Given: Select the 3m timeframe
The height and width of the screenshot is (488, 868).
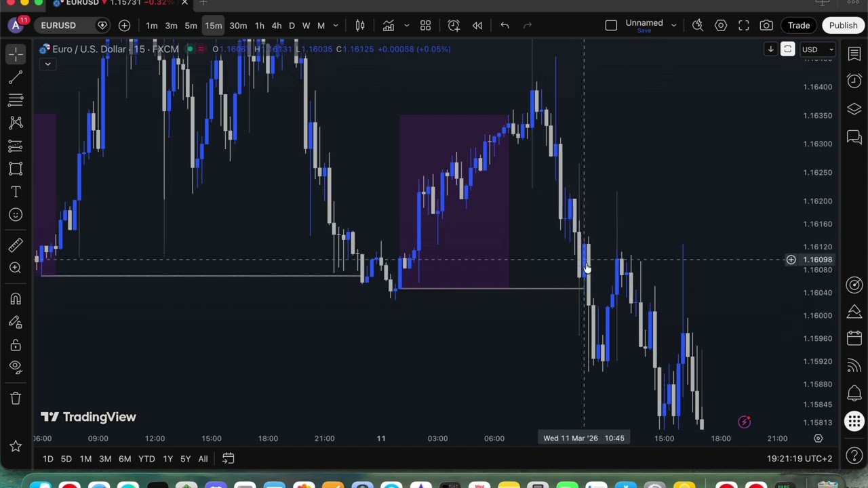Looking at the screenshot, I should pyautogui.click(x=171, y=25).
